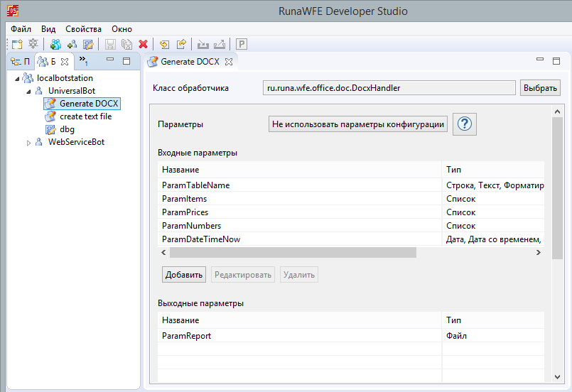Open the Свойства menu
This screenshot has width=572, height=392.
83,29
